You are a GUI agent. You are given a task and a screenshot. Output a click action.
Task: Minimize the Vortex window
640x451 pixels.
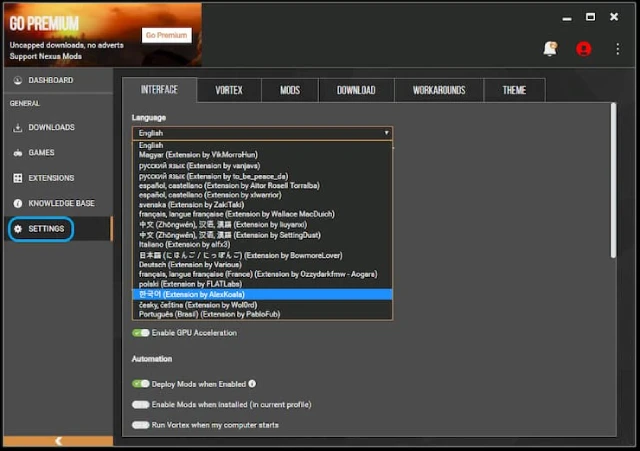[567, 18]
